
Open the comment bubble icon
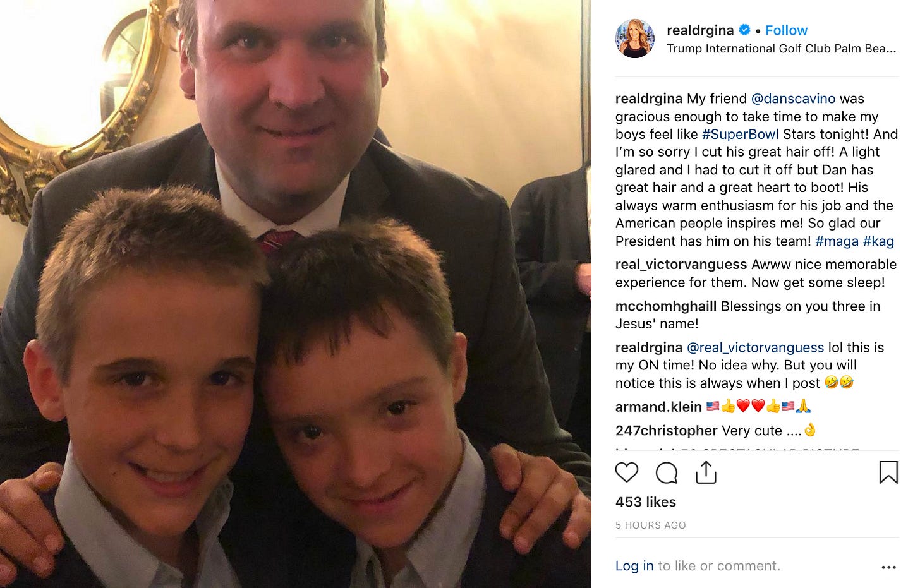click(x=667, y=472)
